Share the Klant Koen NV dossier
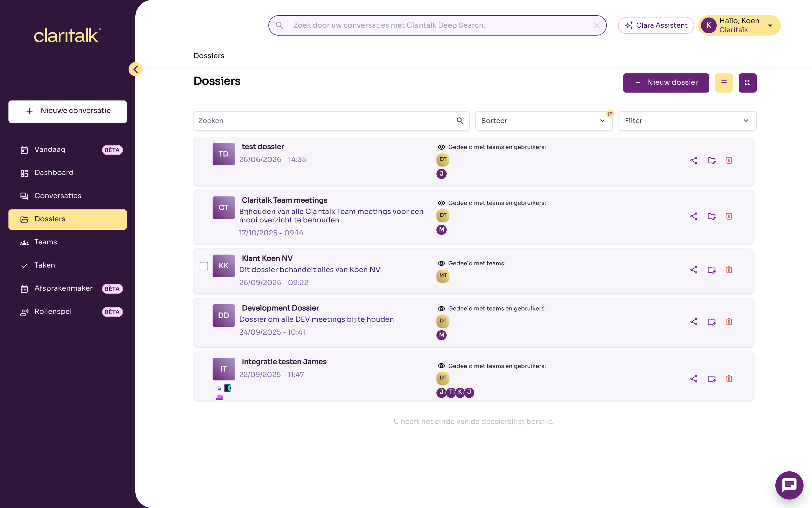Viewport: 812px width, 508px height. (x=694, y=270)
